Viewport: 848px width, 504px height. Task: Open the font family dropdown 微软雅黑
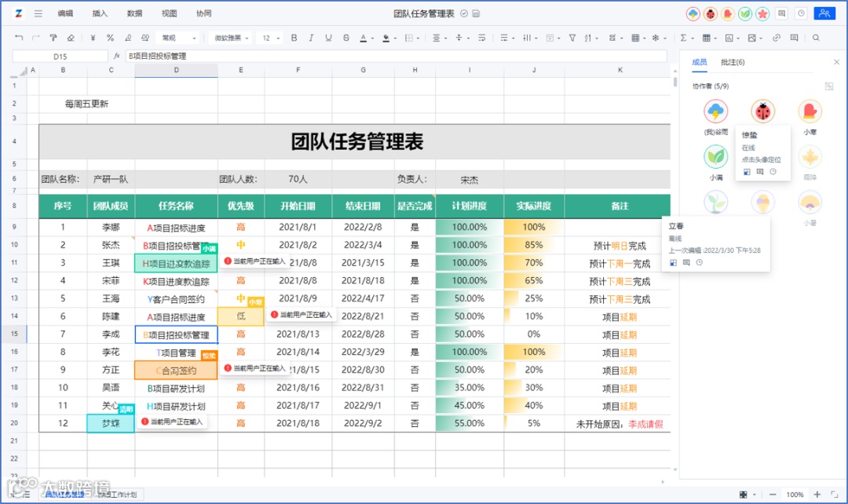click(231, 38)
